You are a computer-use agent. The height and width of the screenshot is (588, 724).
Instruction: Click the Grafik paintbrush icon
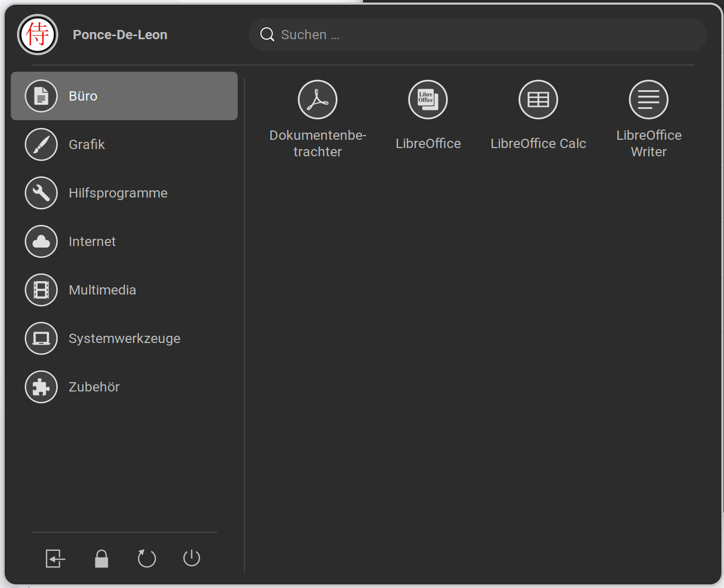coord(41,144)
